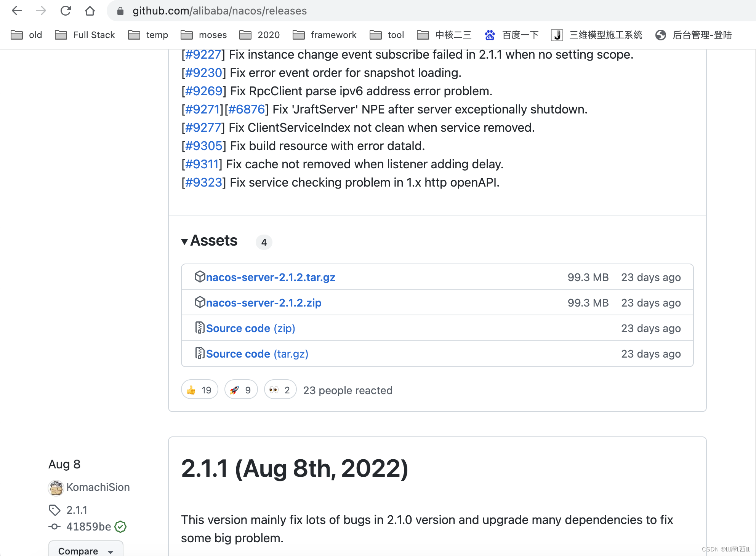The image size is (756, 556).
Task: Download Source code (zip)
Action: 251,328
